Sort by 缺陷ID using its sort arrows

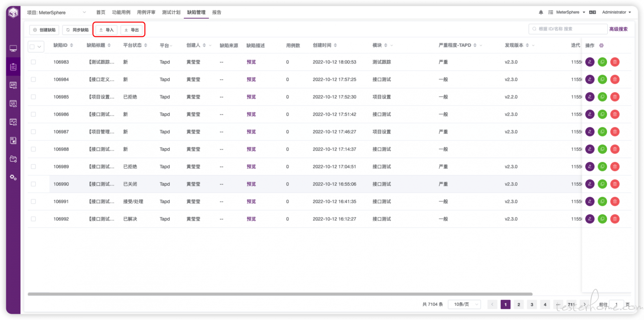click(x=71, y=45)
